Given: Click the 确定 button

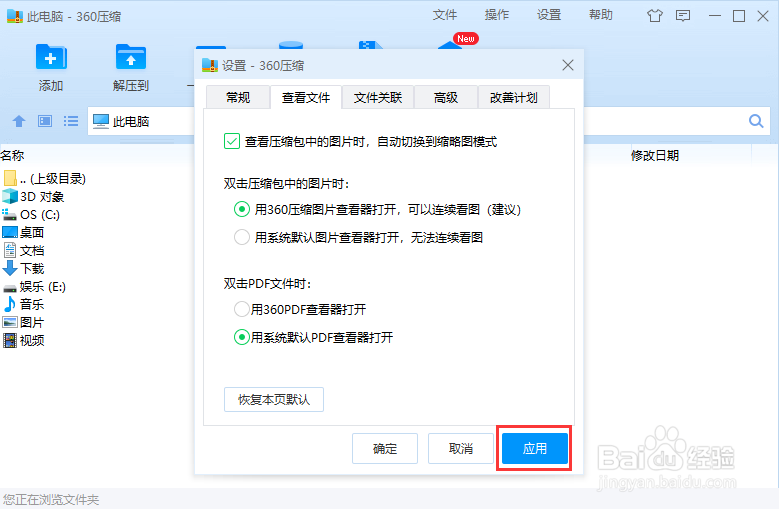Looking at the screenshot, I should point(385,448).
